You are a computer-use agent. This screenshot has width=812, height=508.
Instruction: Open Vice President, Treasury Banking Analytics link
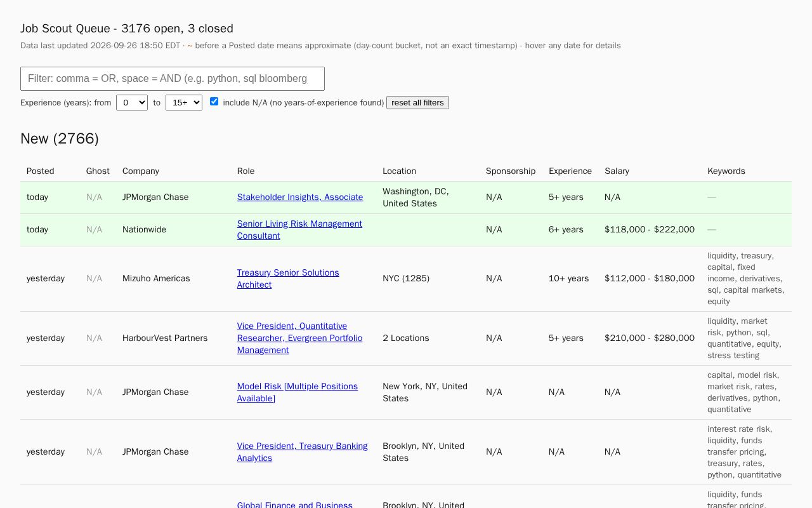tap(303, 451)
